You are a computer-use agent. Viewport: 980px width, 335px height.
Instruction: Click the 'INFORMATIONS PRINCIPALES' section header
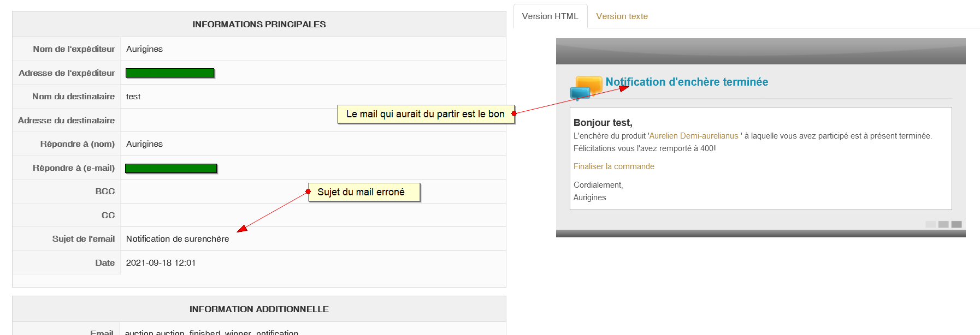pos(259,25)
